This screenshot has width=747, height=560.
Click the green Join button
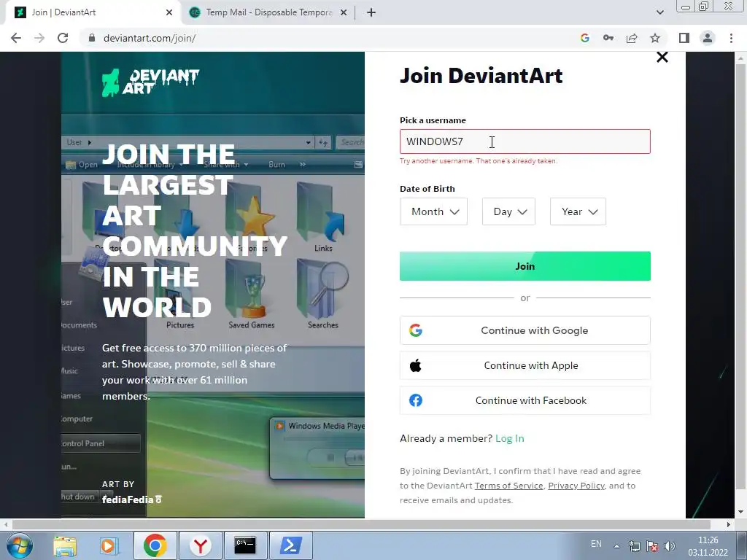pyautogui.click(x=525, y=266)
